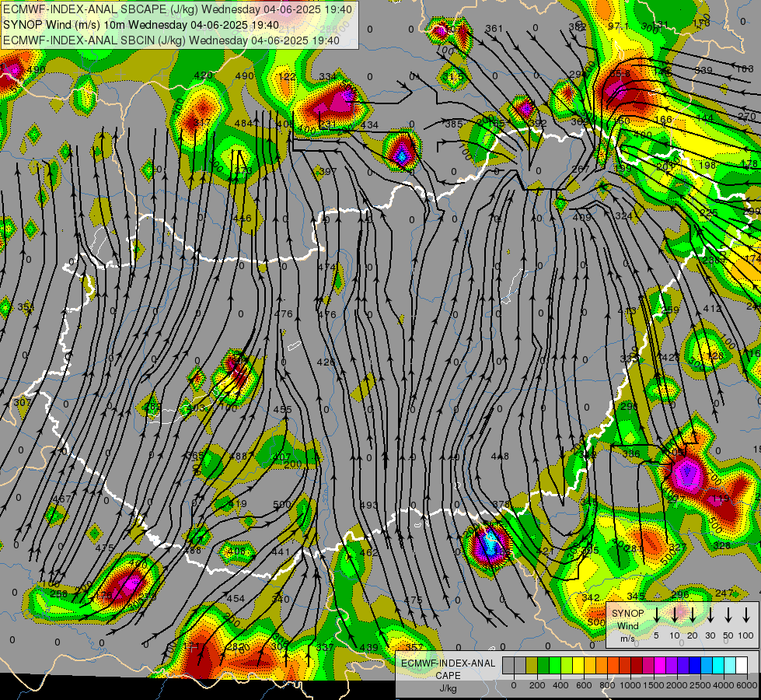Click the 'ECMWF-INDEX-ANAL' legend label at bottom
Viewport: 761px width, 700px height.
point(448,663)
